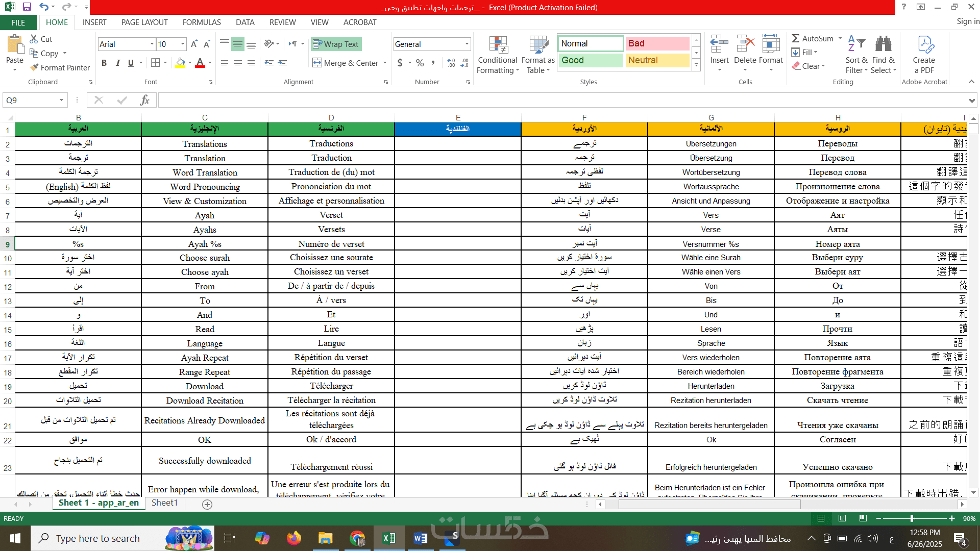
Task: Click the Create a PDF icon
Action: tap(924, 46)
